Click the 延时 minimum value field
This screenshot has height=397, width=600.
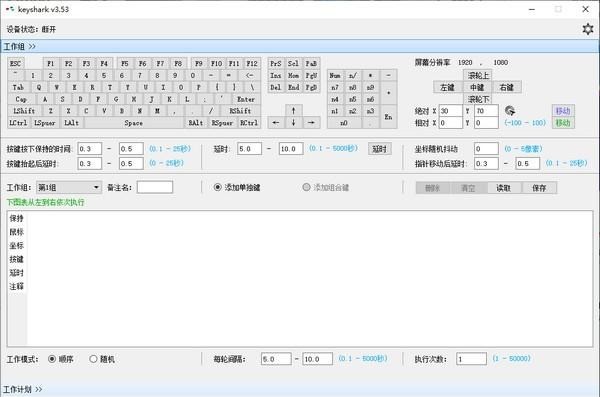pos(249,149)
